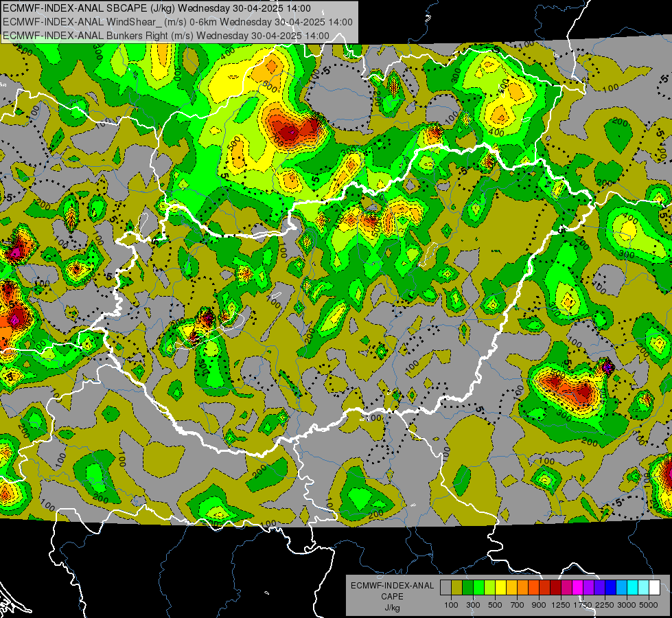Click the 1250 tick label in legend
Screen dimensions: 672x618
pyautogui.click(x=561, y=605)
